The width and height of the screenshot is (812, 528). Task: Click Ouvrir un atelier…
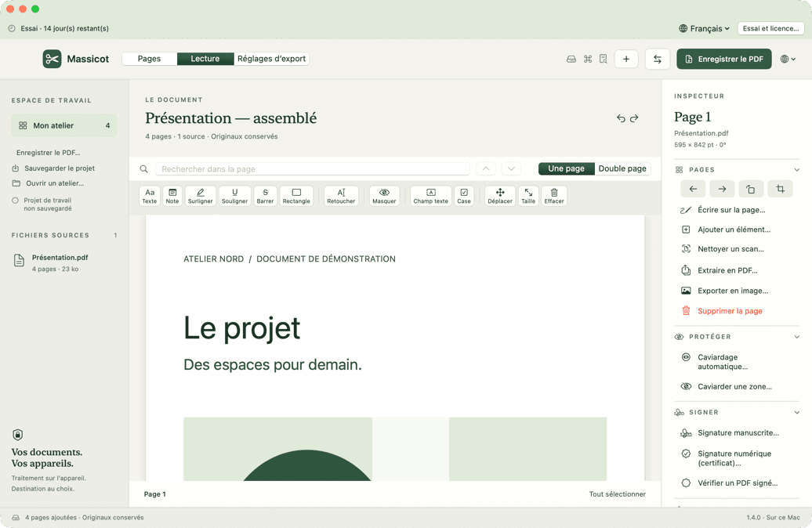48,183
